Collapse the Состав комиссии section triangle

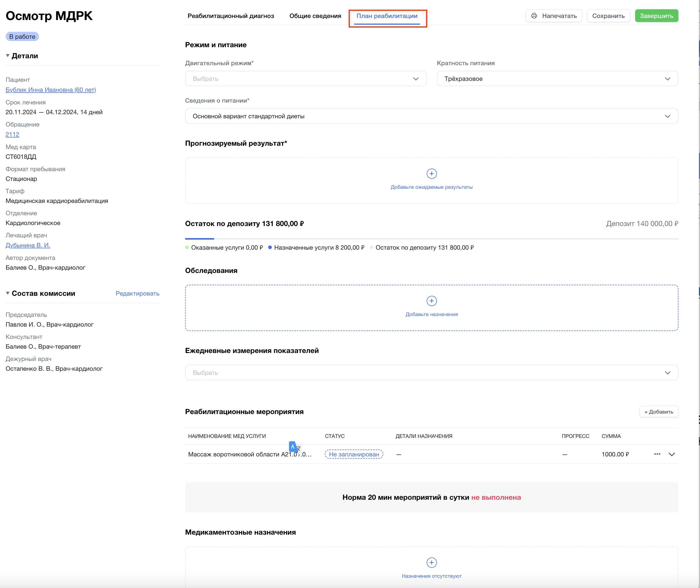pos(8,293)
